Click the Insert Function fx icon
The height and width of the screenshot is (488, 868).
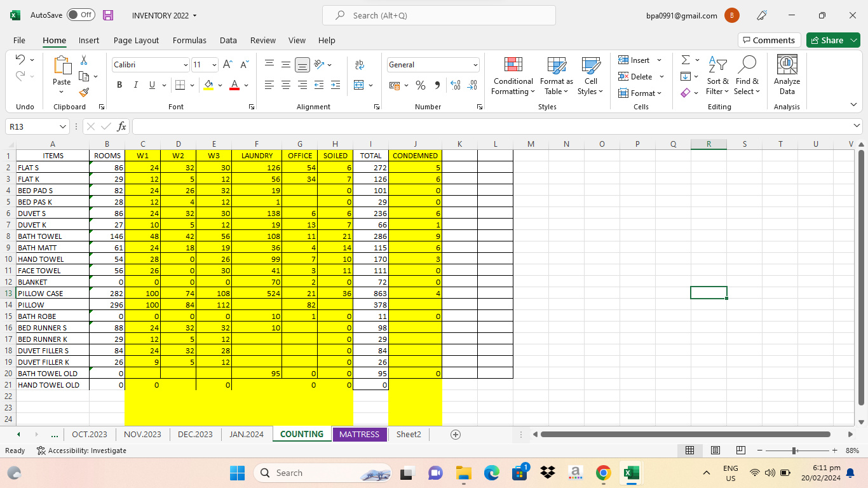[121, 126]
